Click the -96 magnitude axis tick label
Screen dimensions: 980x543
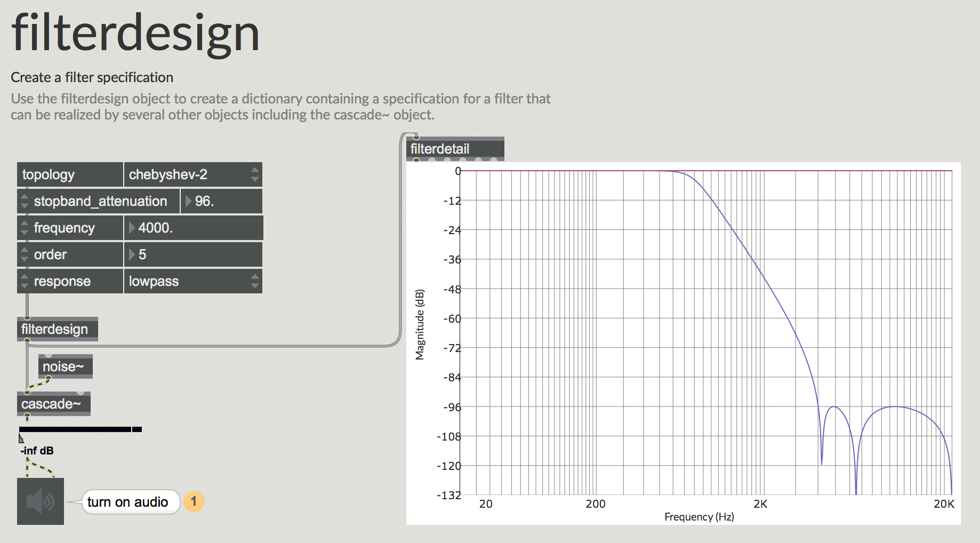[452, 407]
